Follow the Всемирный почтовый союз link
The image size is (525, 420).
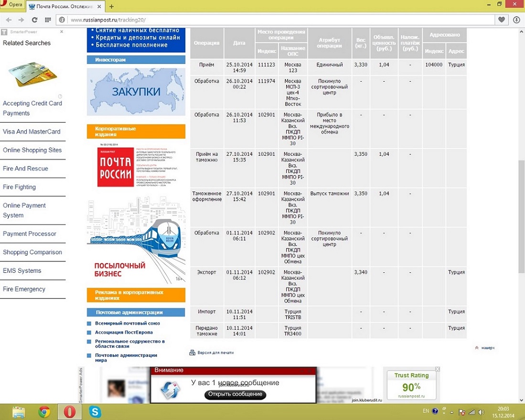click(127, 323)
